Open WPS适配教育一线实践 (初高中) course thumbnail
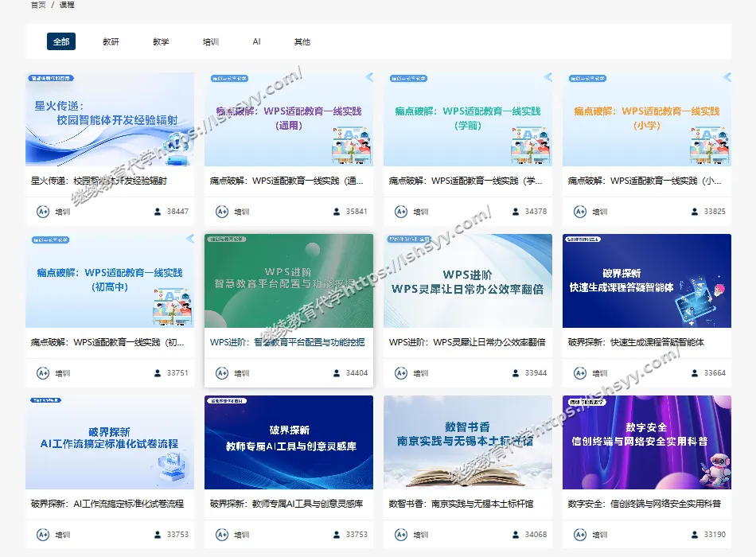 [x=110, y=281]
